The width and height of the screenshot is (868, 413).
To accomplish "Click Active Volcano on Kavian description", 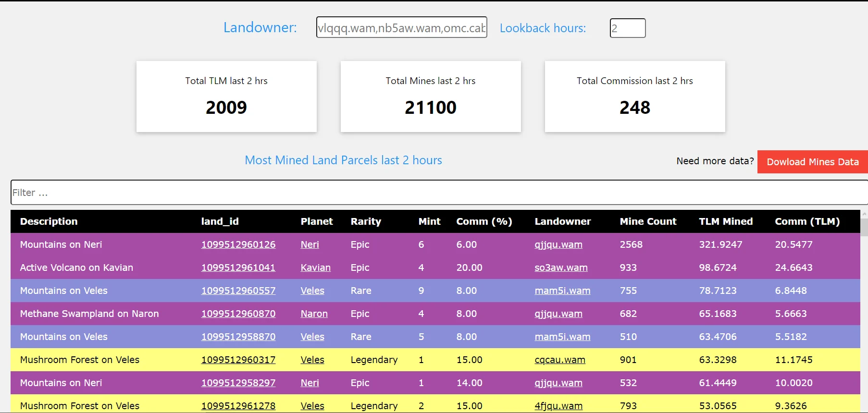I will [76, 267].
